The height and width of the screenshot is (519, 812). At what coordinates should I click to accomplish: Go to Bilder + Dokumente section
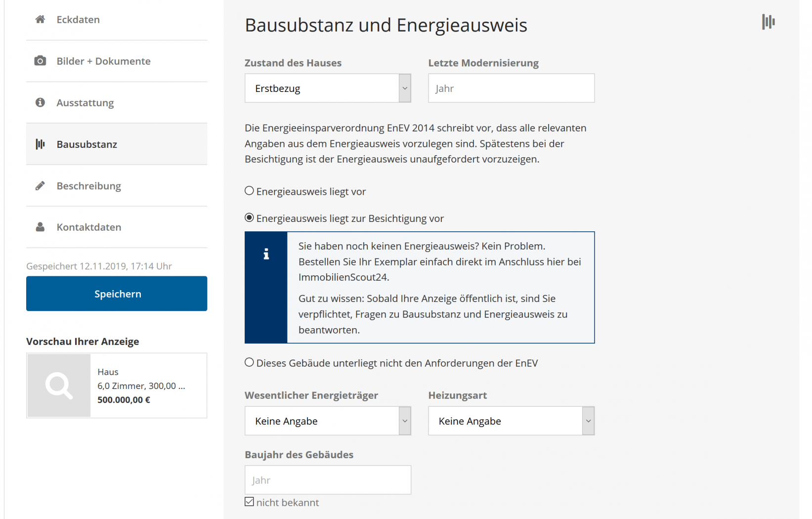(x=117, y=61)
